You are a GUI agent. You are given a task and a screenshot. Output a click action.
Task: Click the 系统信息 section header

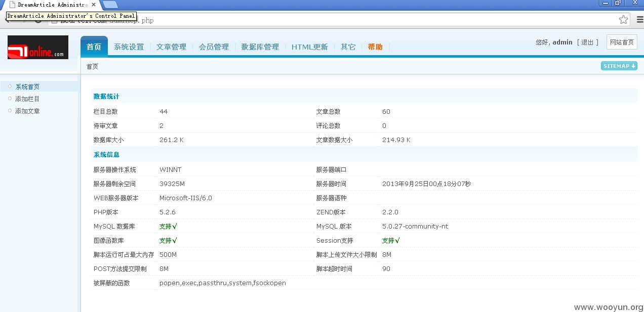point(106,154)
